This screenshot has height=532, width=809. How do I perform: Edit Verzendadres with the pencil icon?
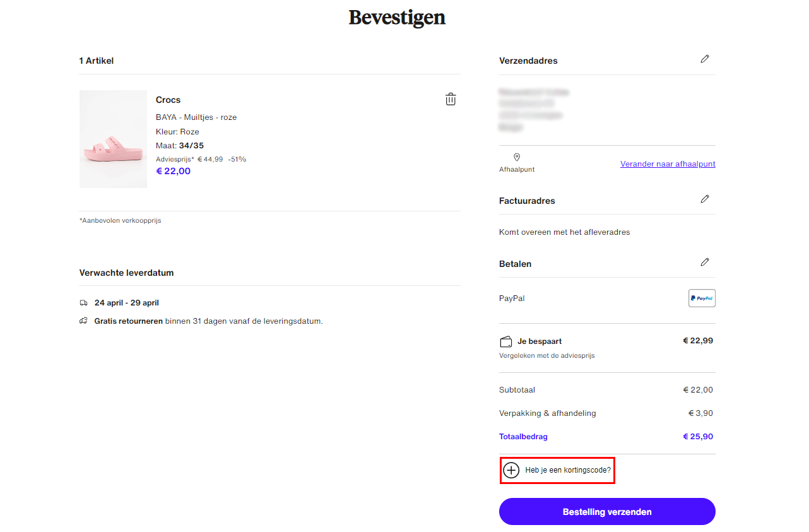tap(705, 59)
